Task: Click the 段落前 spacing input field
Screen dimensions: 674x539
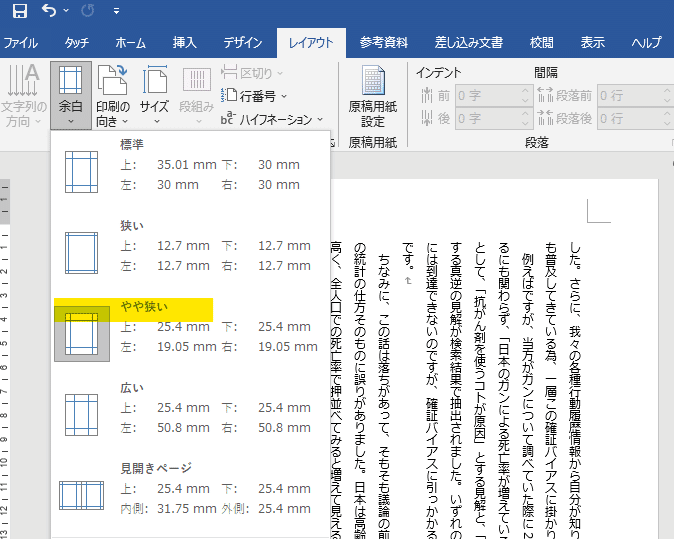Action: 630,95
